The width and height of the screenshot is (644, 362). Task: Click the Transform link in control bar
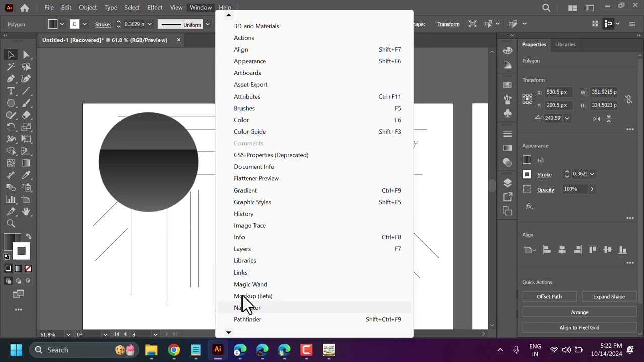click(448, 24)
